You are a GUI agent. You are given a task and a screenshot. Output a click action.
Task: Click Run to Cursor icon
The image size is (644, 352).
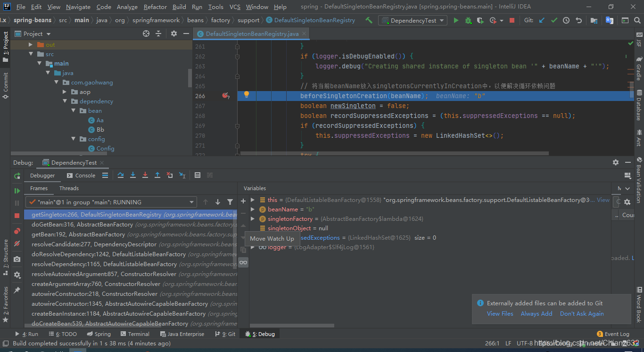point(182,175)
